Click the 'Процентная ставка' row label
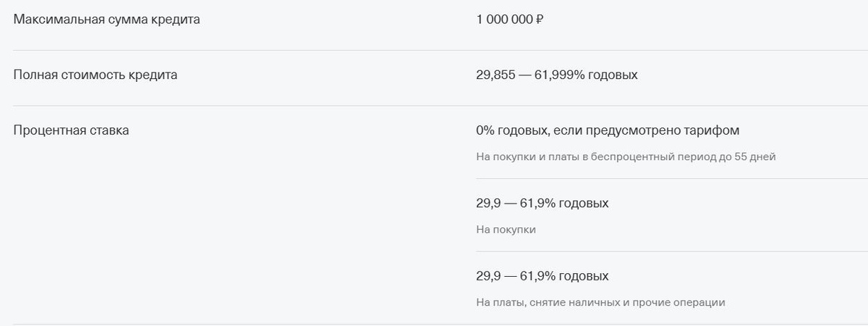 pyautogui.click(x=72, y=130)
